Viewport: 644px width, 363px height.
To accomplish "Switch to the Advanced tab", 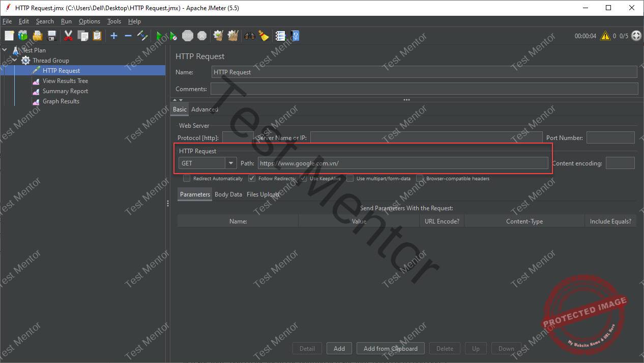I will tap(204, 109).
